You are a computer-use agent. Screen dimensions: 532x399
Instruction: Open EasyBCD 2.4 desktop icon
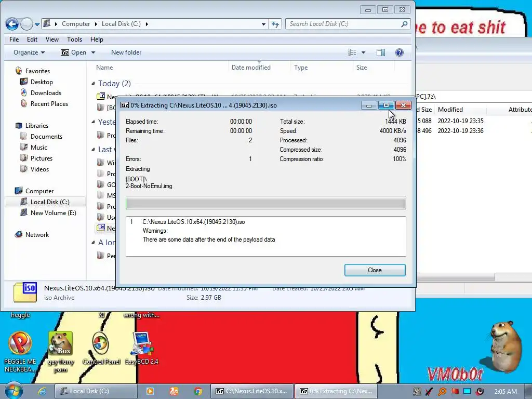coord(142,349)
